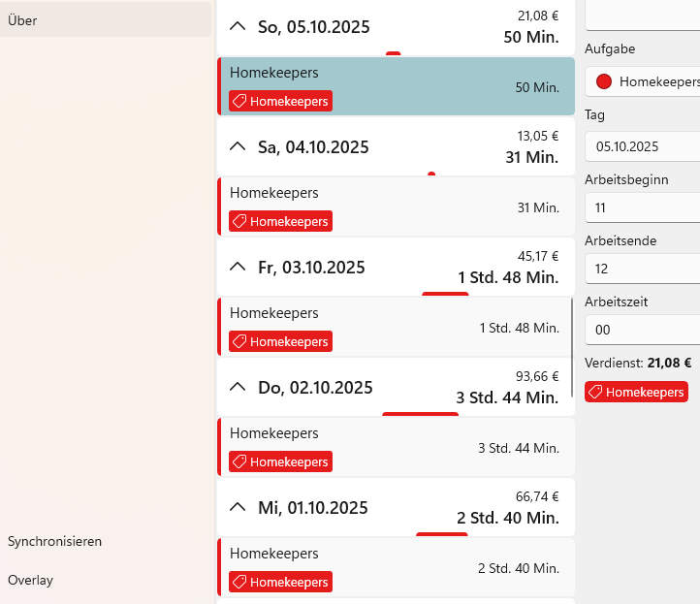
Task: Click the Arbeitszeit field
Action: point(641,330)
